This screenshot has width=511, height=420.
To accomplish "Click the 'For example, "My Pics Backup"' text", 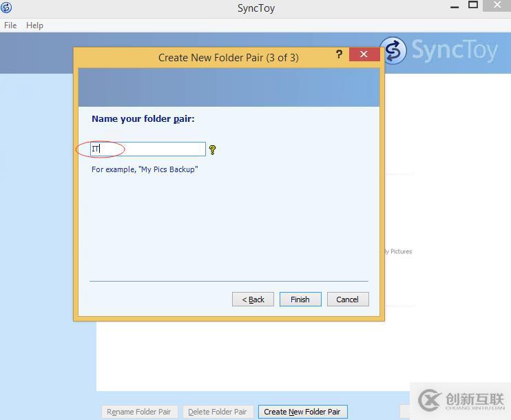I will [145, 169].
